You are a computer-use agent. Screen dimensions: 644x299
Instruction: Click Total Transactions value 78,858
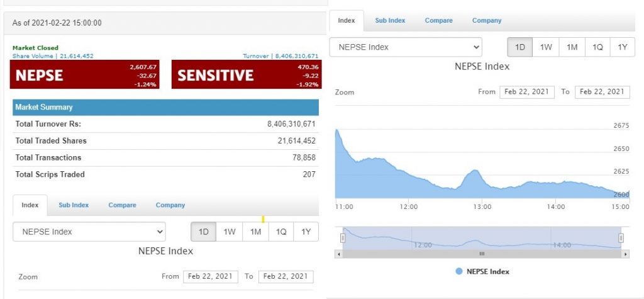(304, 157)
